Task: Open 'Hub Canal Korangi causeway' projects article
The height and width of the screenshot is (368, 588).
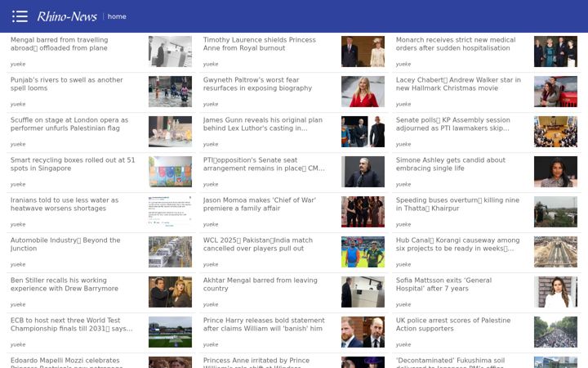Action: (x=458, y=245)
